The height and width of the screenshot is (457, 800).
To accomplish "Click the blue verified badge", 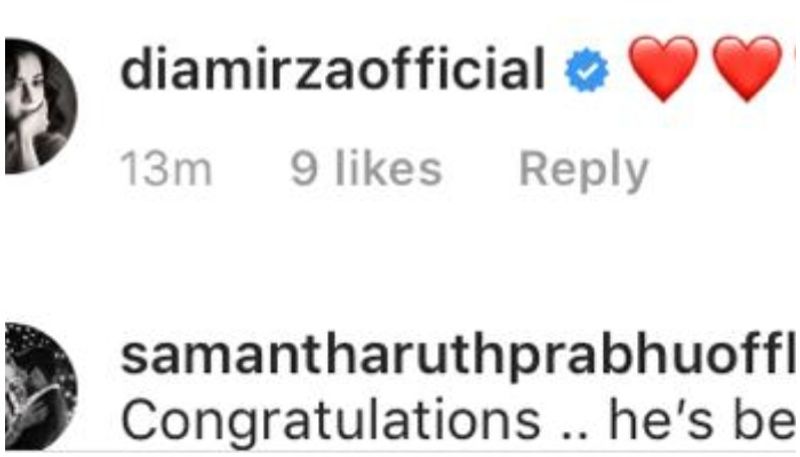I will (x=587, y=70).
